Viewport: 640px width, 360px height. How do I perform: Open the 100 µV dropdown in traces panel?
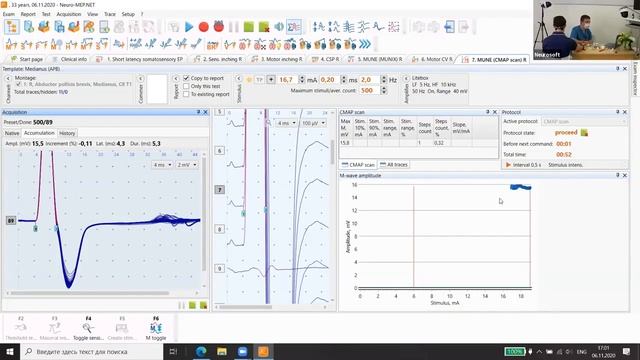[x=313, y=123]
